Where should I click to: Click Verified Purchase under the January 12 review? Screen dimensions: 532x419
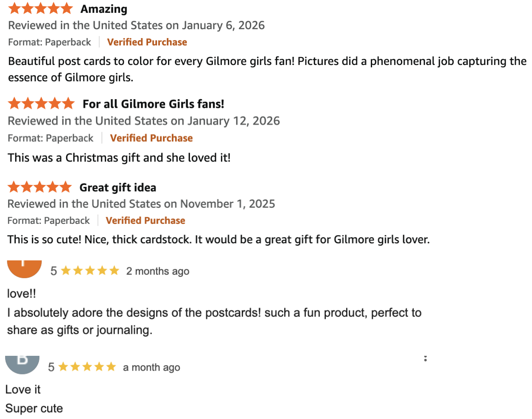[x=151, y=138]
